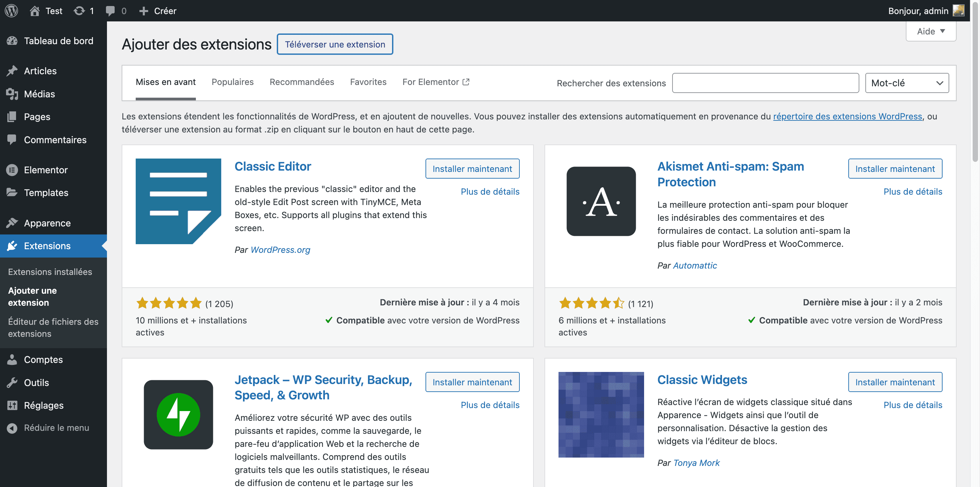Open the WordPress logo menu
This screenshot has width=980, height=487.
[x=11, y=11]
